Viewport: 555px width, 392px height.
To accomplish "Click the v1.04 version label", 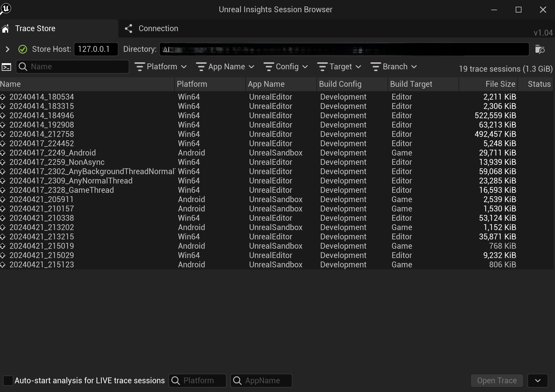I will point(543,33).
